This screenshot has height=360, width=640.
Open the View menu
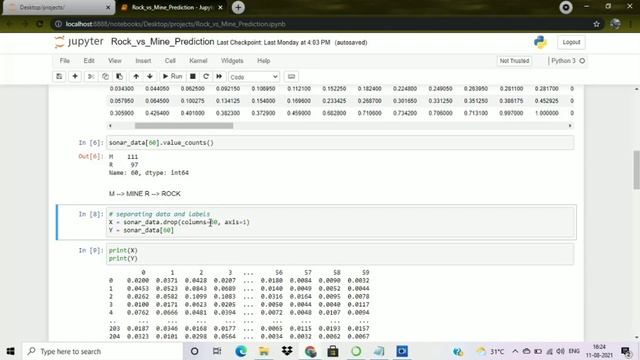(115, 61)
